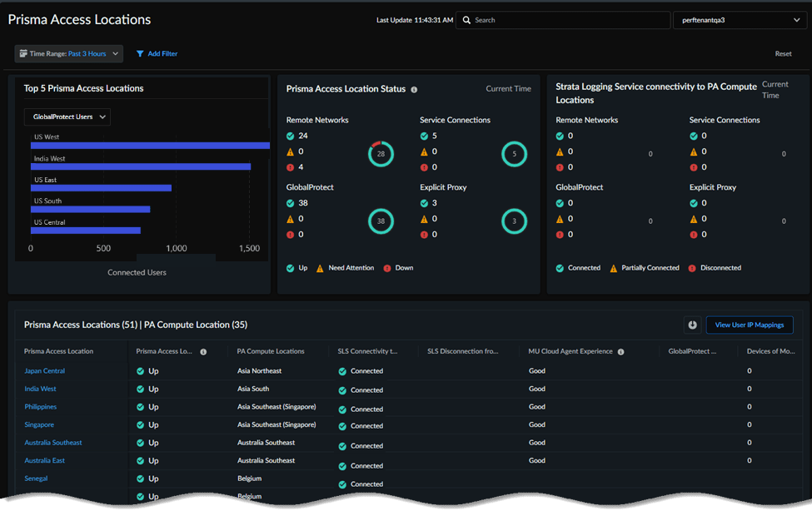This screenshot has height=511, width=812.
Task: Click Service Connections warning icon in Location Status
Action: pyautogui.click(x=424, y=151)
